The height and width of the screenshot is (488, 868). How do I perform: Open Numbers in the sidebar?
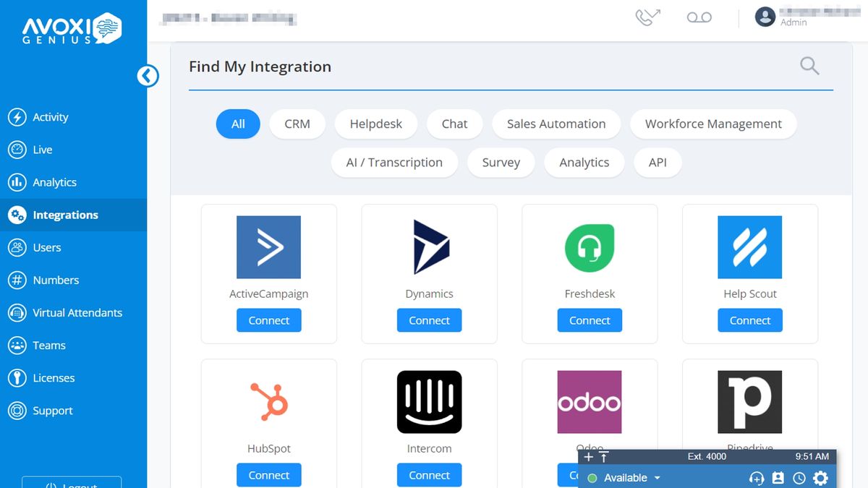(x=56, y=280)
